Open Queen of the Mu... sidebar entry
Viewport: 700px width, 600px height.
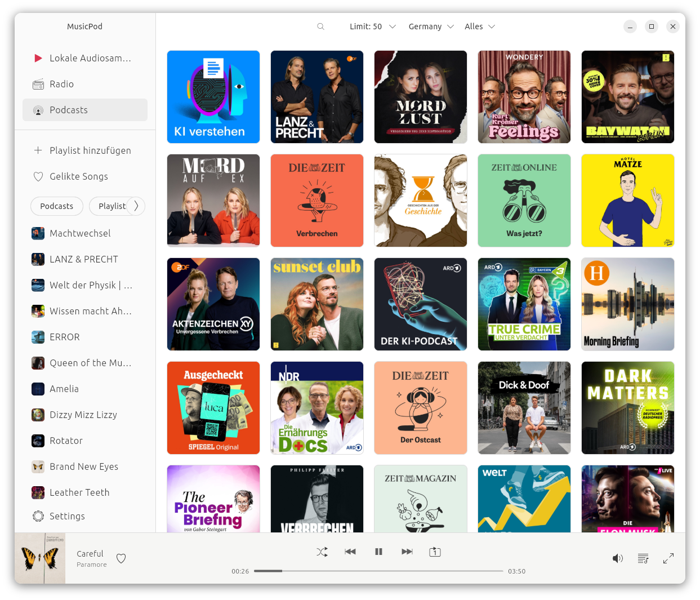point(85,363)
